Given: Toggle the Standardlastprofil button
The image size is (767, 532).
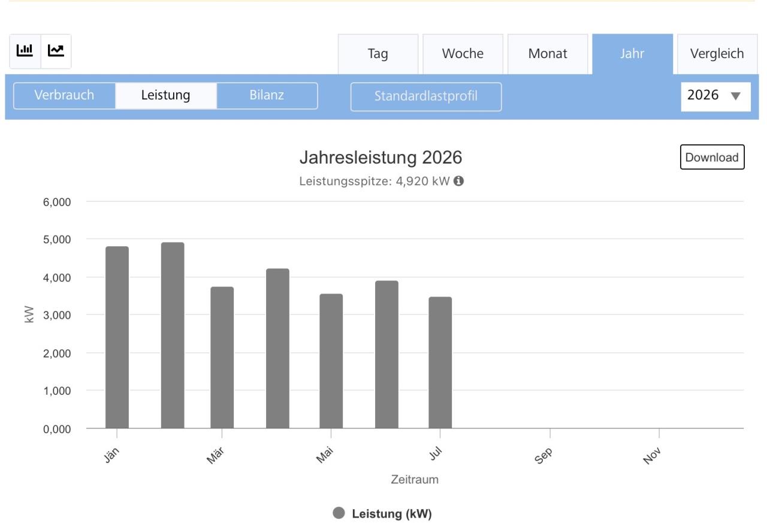Looking at the screenshot, I should coord(426,96).
